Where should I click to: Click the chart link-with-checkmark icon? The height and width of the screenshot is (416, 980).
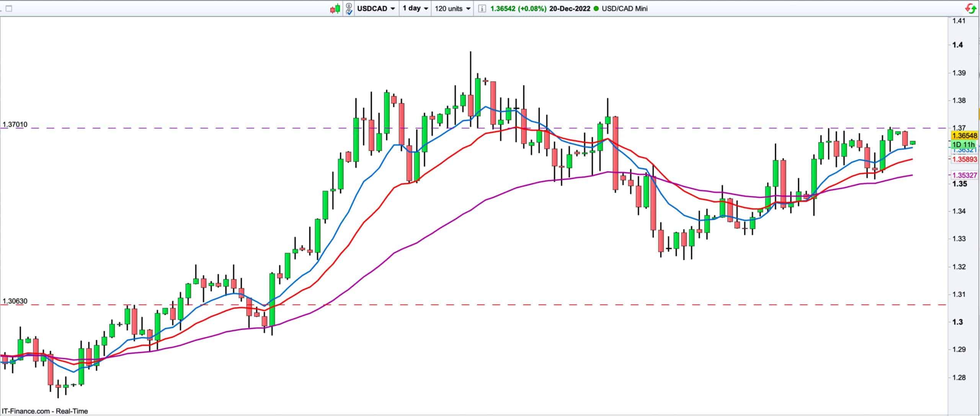coord(349,8)
